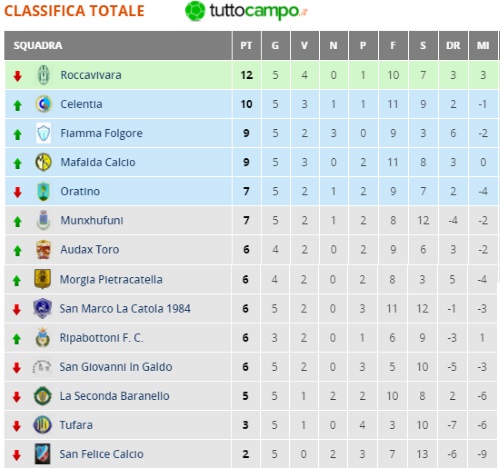
Task: Select the La Seconda Baranello row name
Action: click(114, 396)
